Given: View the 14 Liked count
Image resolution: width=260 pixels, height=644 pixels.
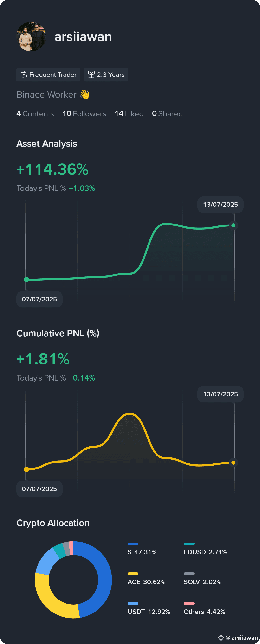Looking at the screenshot, I should point(129,114).
